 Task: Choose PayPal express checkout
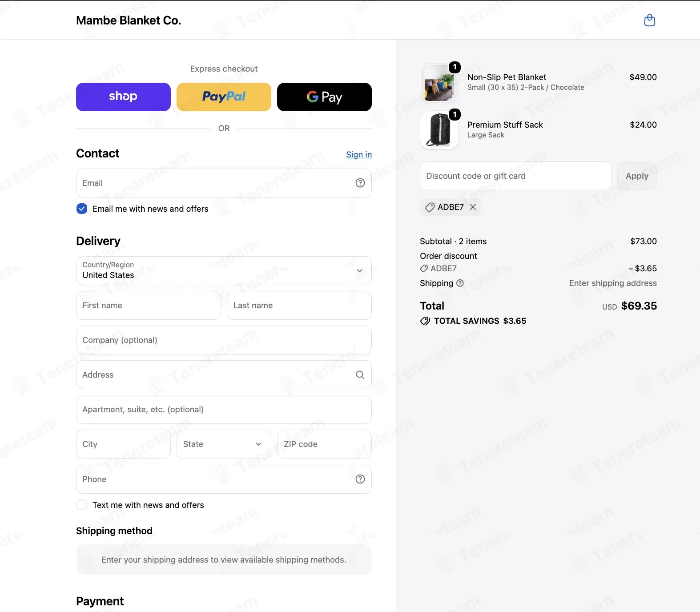224,97
